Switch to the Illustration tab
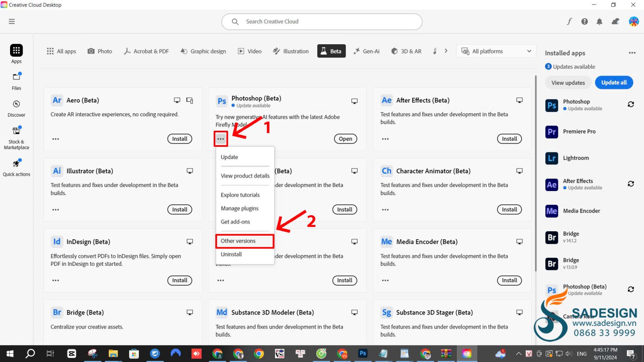The image size is (644, 362). tap(291, 51)
